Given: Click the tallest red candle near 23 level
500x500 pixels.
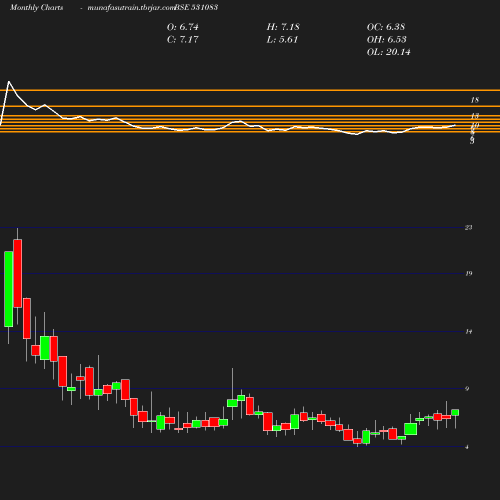Looking at the screenshot, I should (x=18, y=273).
